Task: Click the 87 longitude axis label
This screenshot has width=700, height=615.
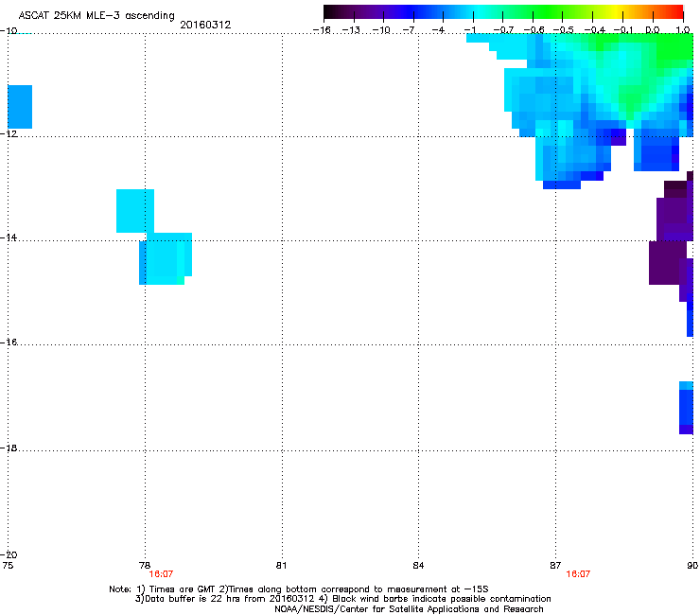Action: (555, 566)
